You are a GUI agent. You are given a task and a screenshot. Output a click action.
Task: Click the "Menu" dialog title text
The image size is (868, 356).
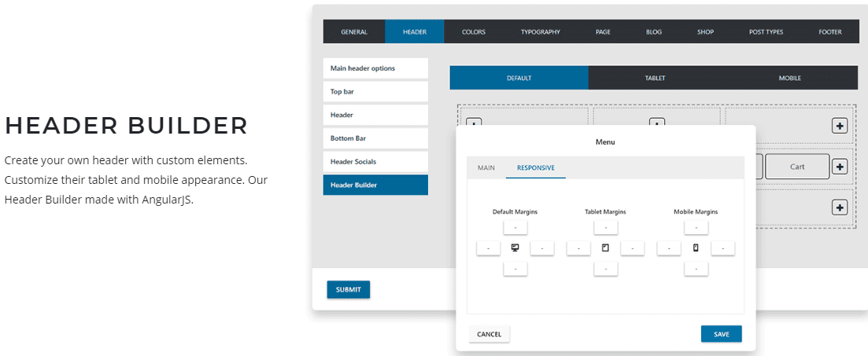(x=605, y=142)
